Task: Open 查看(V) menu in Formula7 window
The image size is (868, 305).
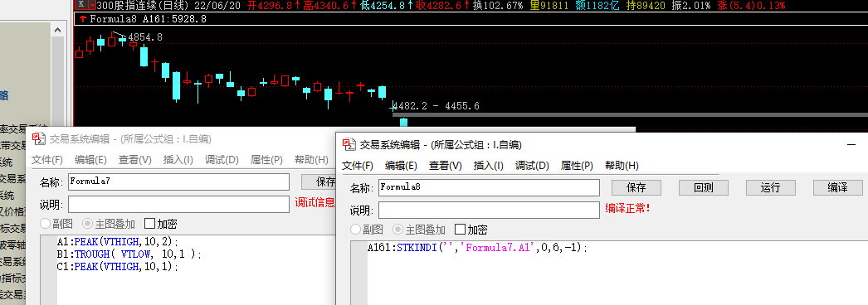Action: (135, 160)
